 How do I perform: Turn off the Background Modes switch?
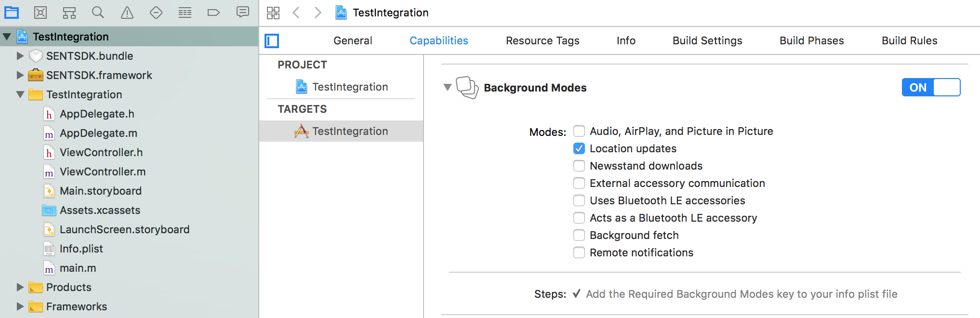tap(931, 87)
